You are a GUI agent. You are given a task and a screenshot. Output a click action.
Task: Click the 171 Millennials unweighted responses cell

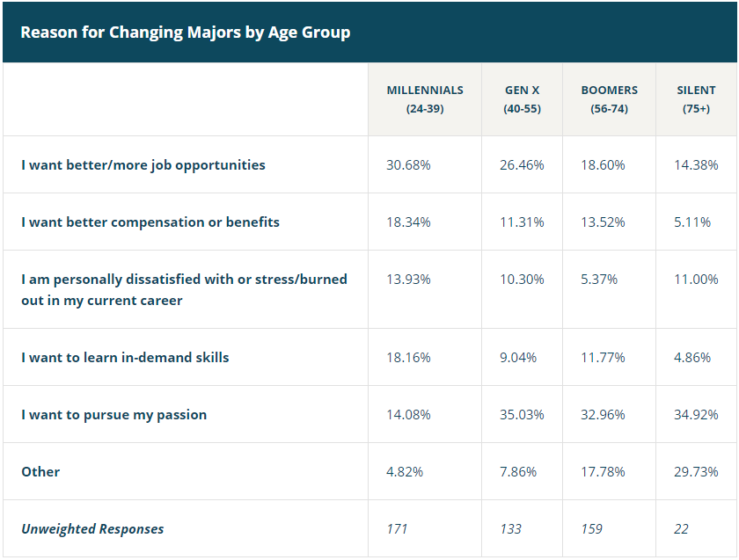click(397, 528)
